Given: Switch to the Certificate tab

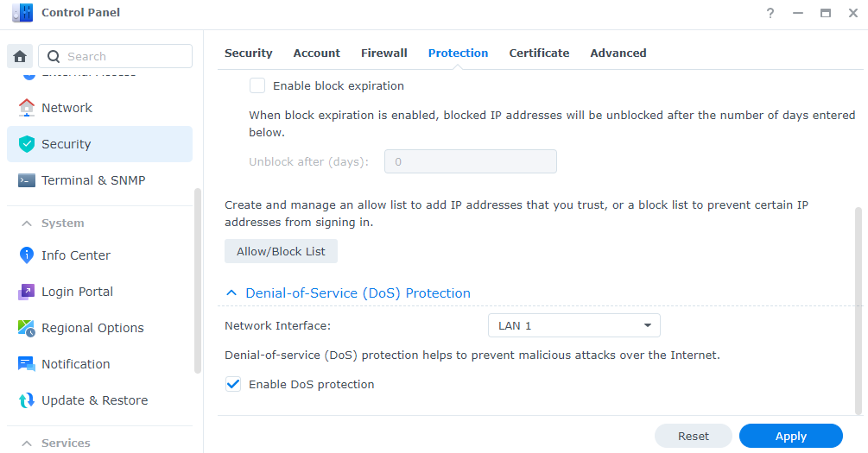Looking at the screenshot, I should point(539,53).
